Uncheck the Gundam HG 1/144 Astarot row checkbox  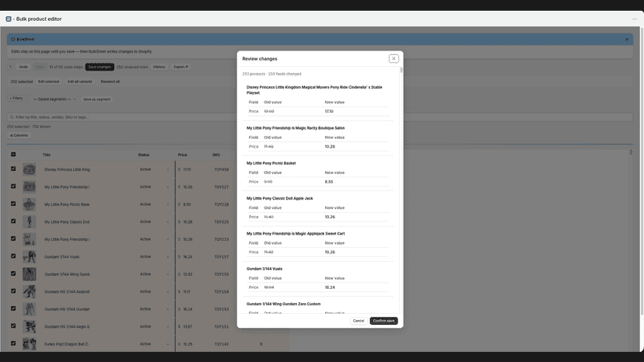coord(13,291)
